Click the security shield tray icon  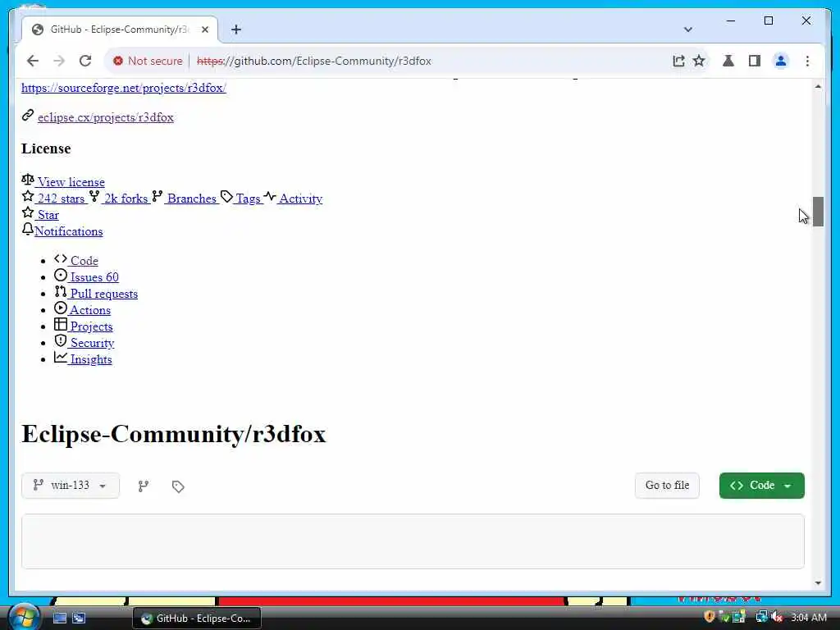click(x=709, y=617)
